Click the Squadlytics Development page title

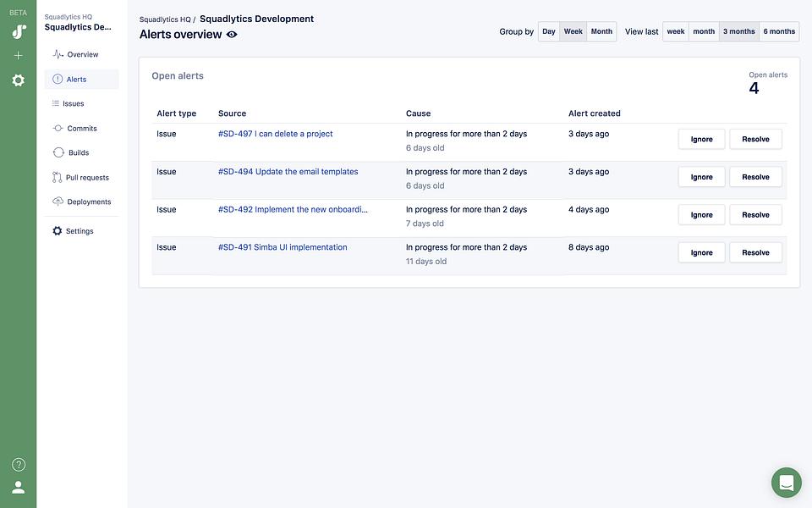[x=257, y=19]
